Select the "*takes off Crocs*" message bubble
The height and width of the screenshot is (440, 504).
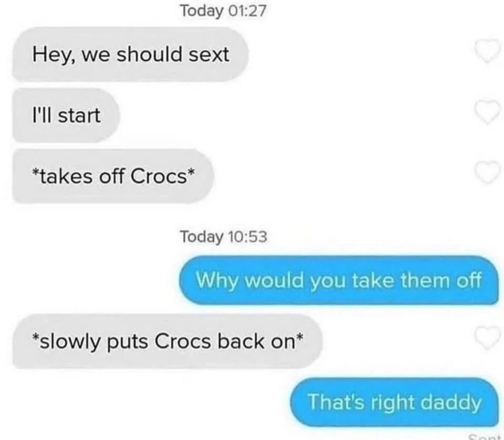(x=113, y=176)
